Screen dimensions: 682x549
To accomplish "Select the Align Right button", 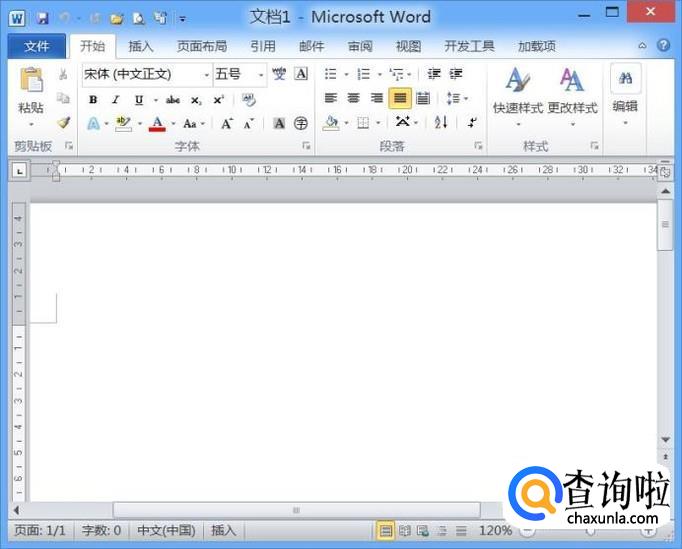I will 376,98.
